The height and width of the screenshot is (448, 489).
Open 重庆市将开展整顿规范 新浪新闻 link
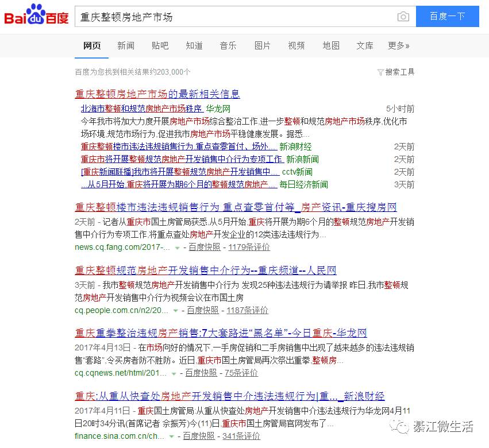[x=182, y=159]
